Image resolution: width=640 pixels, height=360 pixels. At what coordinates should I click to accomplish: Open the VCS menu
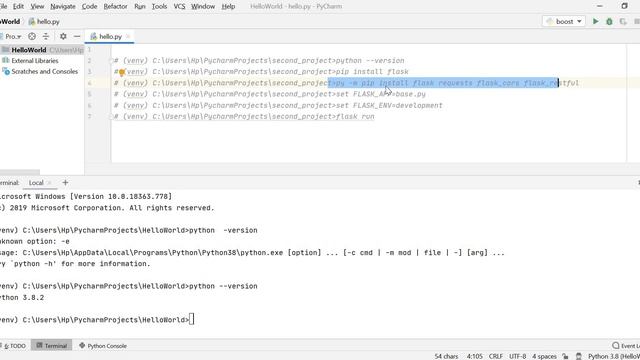pyautogui.click(x=179, y=7)
